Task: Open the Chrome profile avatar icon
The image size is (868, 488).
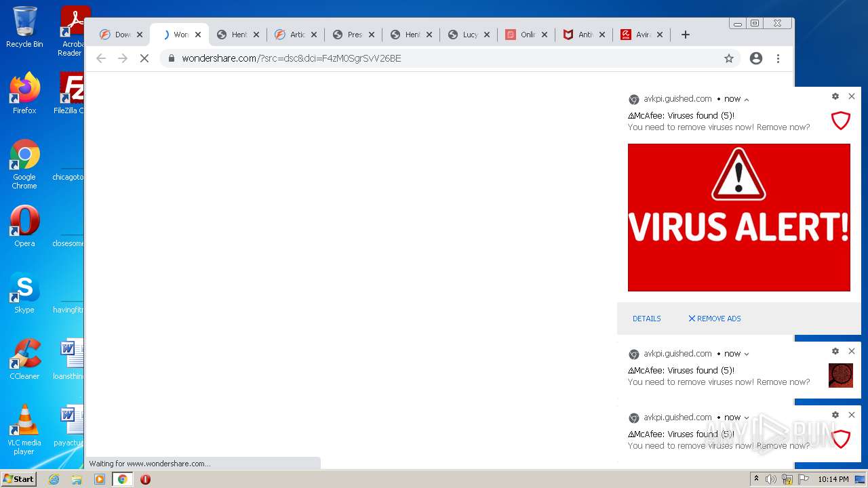Action: [756, 58]
